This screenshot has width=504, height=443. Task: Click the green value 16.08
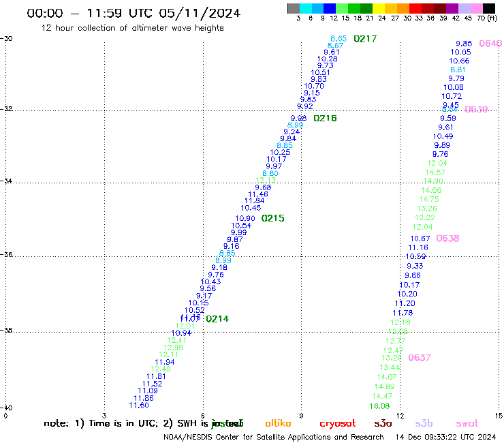(379, 406)
